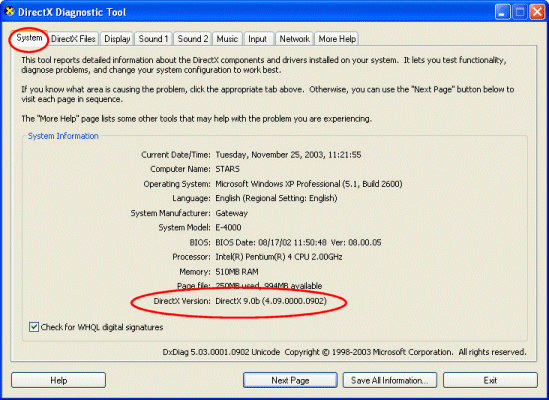Click the 'Tuesday, November 25, 2003' date value
The width and height of the screenshot is (549, 400).
(x=288, y=155)
